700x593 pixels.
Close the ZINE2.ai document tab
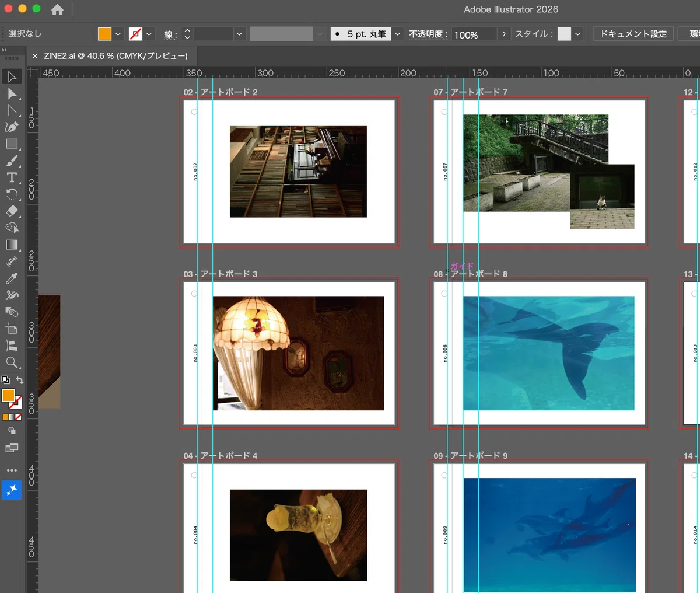35,56
